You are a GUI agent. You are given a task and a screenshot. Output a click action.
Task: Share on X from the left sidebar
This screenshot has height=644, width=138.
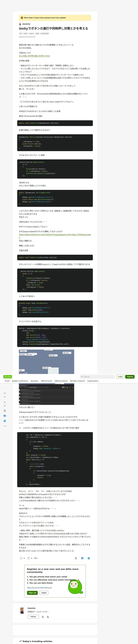[x=5, y=411]
